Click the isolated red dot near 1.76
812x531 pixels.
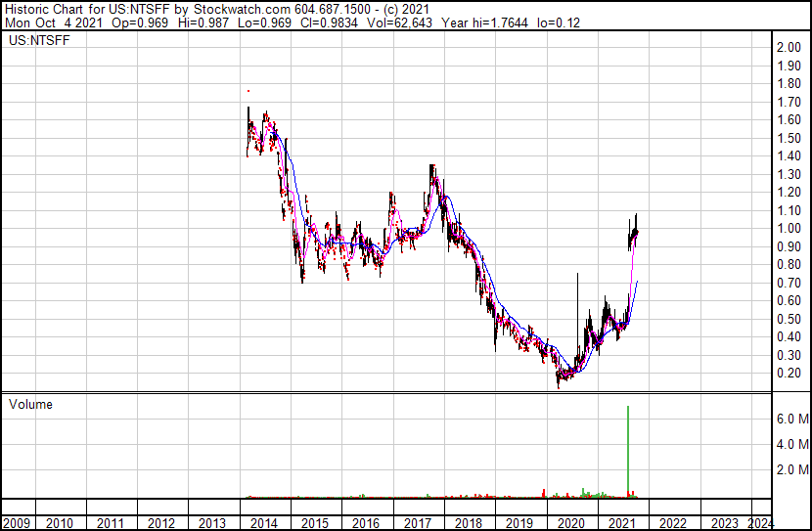(x=248, y=91)
